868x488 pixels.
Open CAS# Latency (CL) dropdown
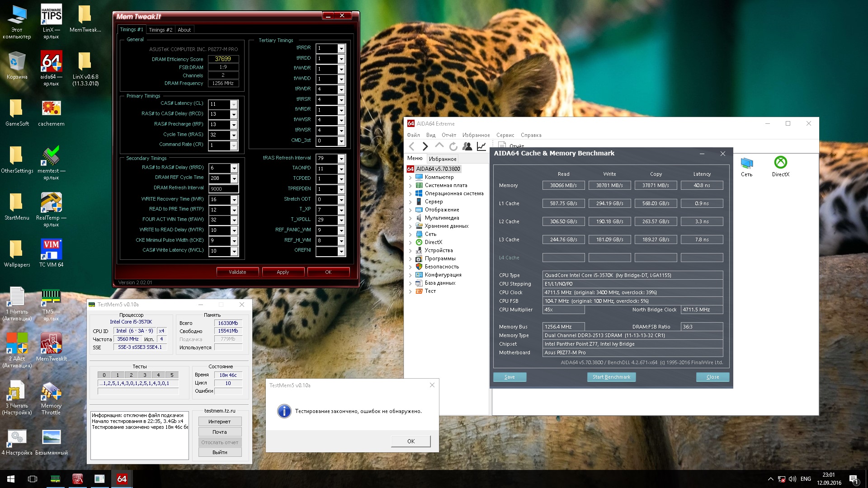234,104
